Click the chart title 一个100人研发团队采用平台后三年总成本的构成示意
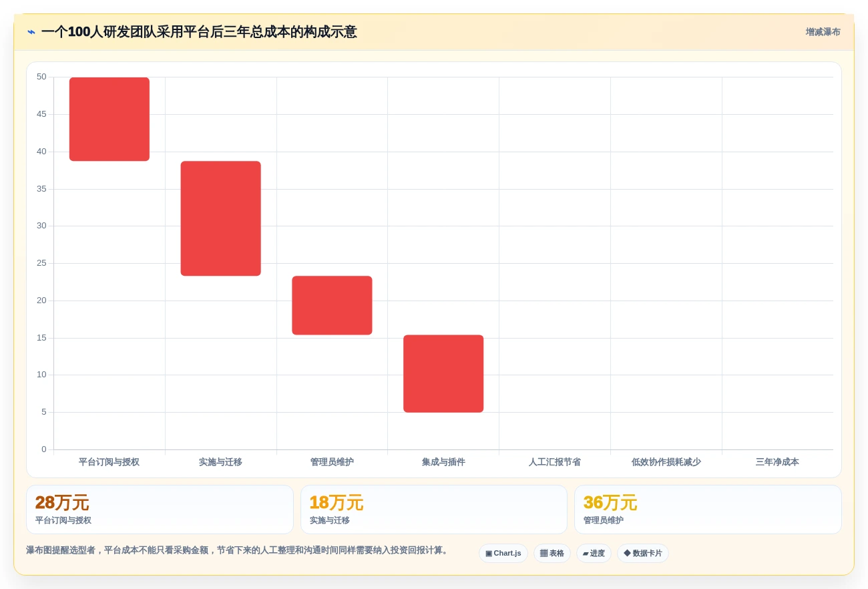This screenshot has width=868, height=589. 199,32
